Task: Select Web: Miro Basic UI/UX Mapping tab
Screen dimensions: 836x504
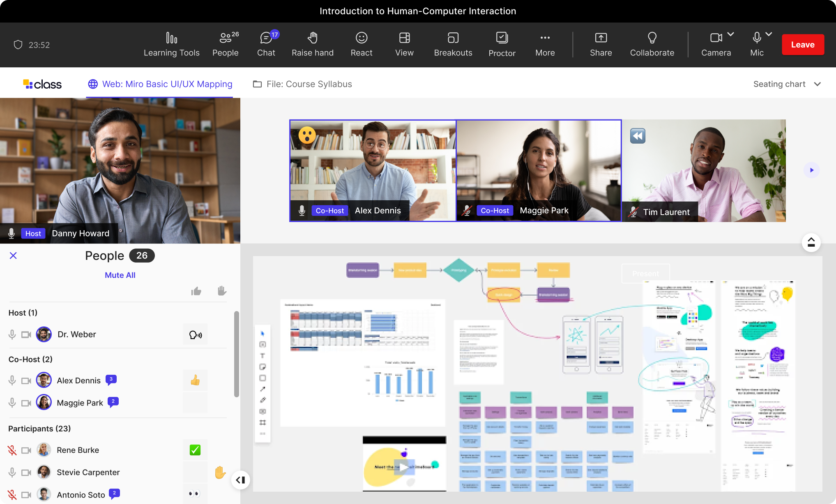Action: tap(160, 84)
